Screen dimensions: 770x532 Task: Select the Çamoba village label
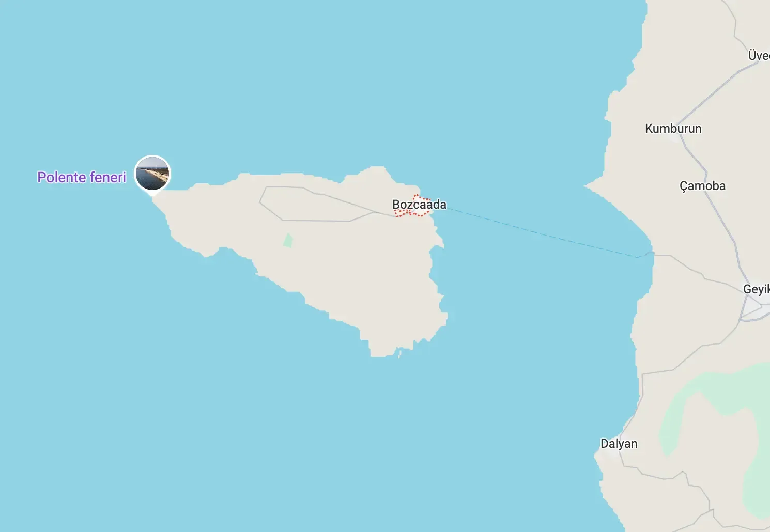coord(702,186)
